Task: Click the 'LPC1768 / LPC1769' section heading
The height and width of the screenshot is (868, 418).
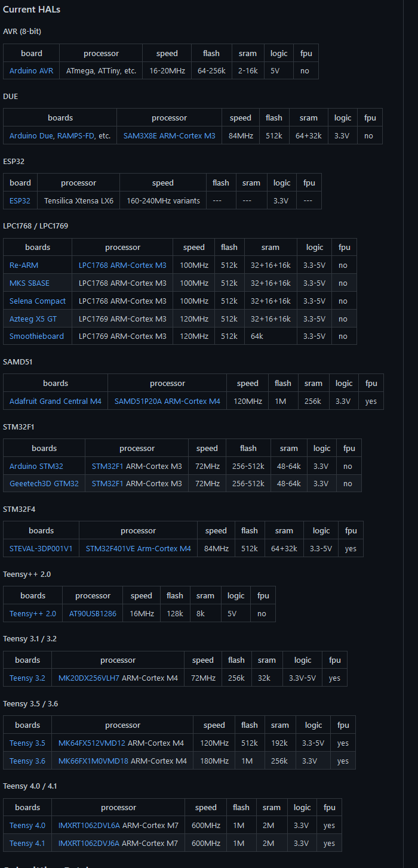Action: pyautogui.click(x=36, y=226)
